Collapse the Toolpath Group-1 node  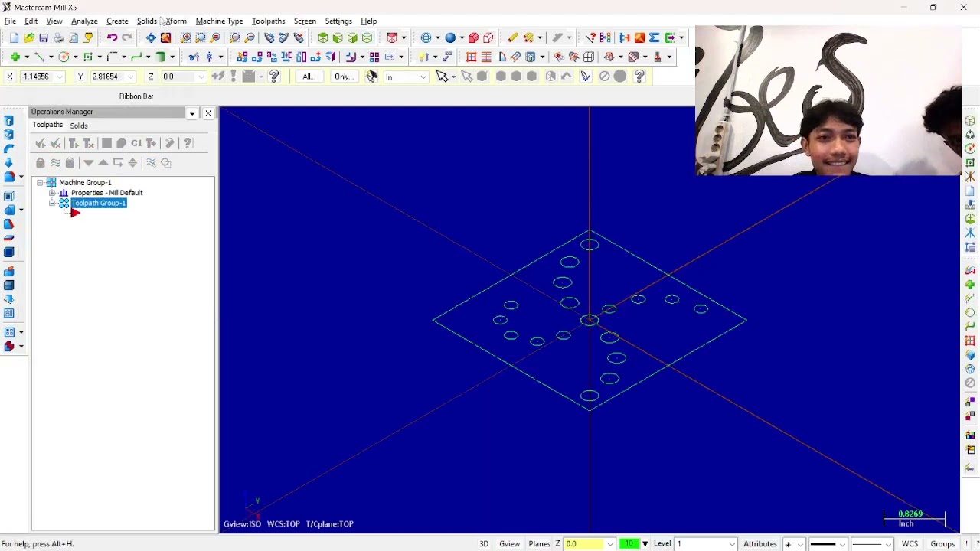click(x=52, y=204)
